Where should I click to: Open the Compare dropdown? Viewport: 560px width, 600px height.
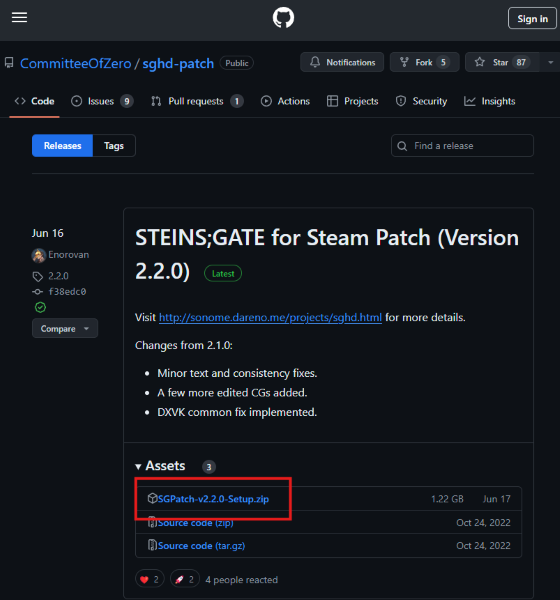point(65,328)
